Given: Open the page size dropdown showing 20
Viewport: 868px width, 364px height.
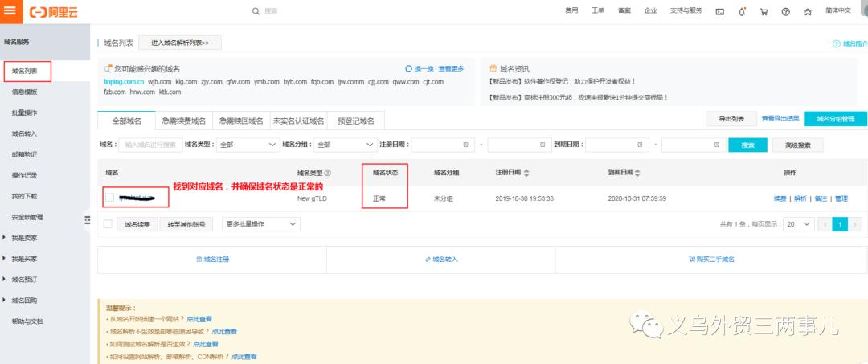Looking at the screenshot, I should click(799, 224).
